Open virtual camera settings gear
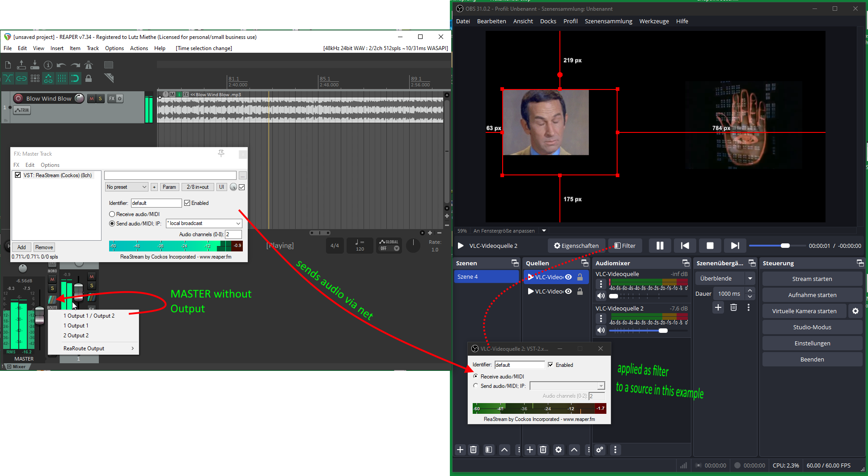 855,311
